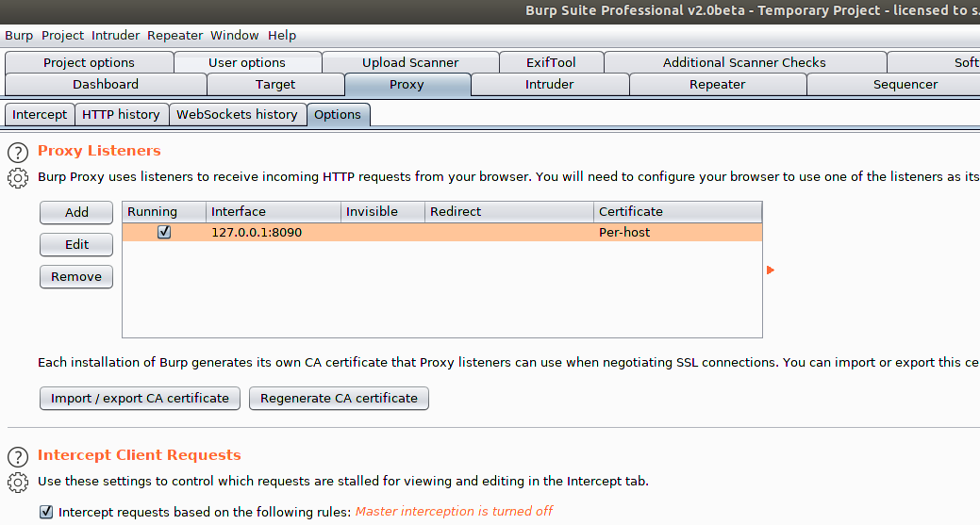Switch to Intruder main tab
The image size is (980, 525).
click(549, 84)
